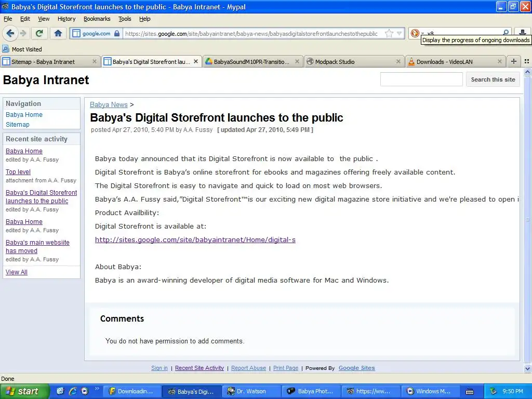Switch to Babya Phot... taskbar window
532x399 pixels.
(x=311, y=391)
